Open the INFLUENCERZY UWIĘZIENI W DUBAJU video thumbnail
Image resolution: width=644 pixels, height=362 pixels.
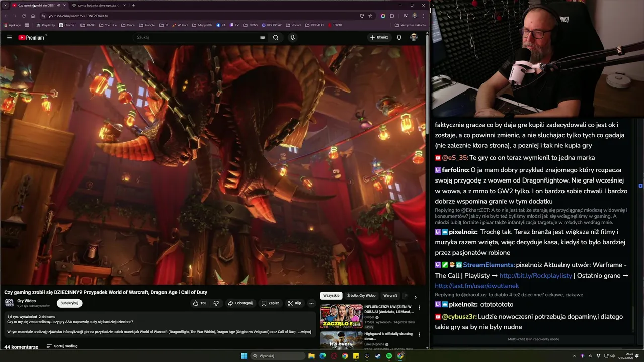click(x=341, y=316)
